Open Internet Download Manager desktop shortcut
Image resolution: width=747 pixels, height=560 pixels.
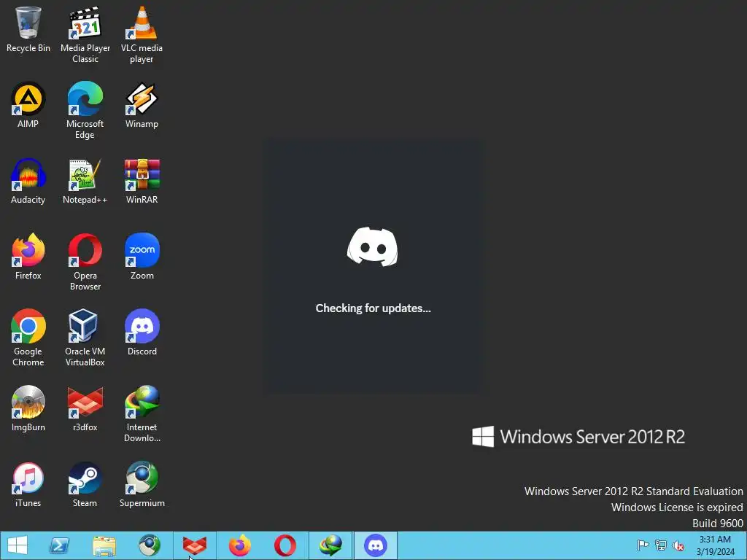pos(142,414)
